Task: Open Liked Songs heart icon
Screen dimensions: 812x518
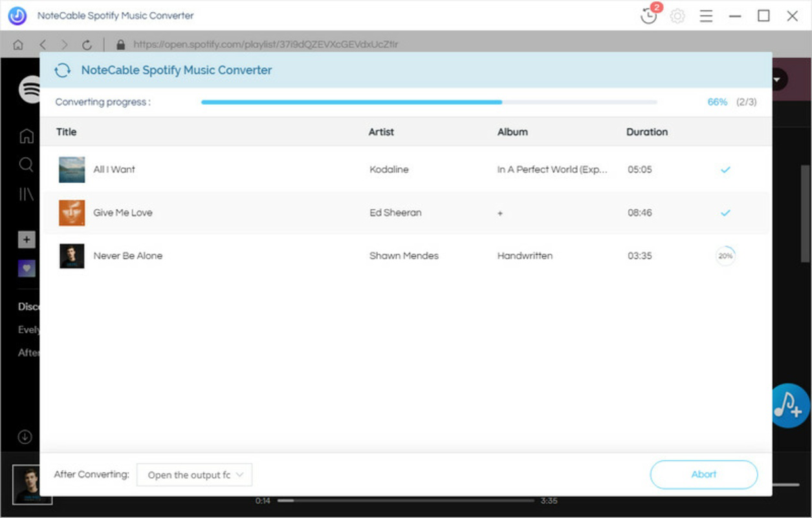Action: click(27, 268)
